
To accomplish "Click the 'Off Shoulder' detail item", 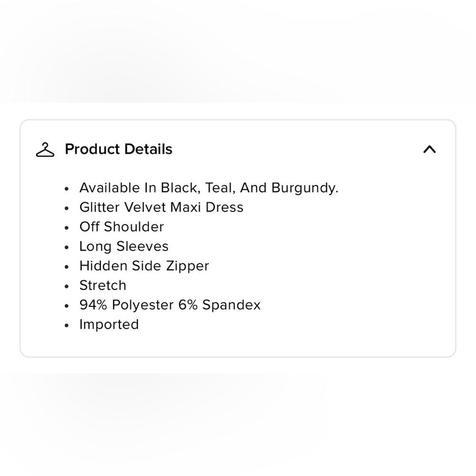I will pyautogui.click(x=122, y=227).
